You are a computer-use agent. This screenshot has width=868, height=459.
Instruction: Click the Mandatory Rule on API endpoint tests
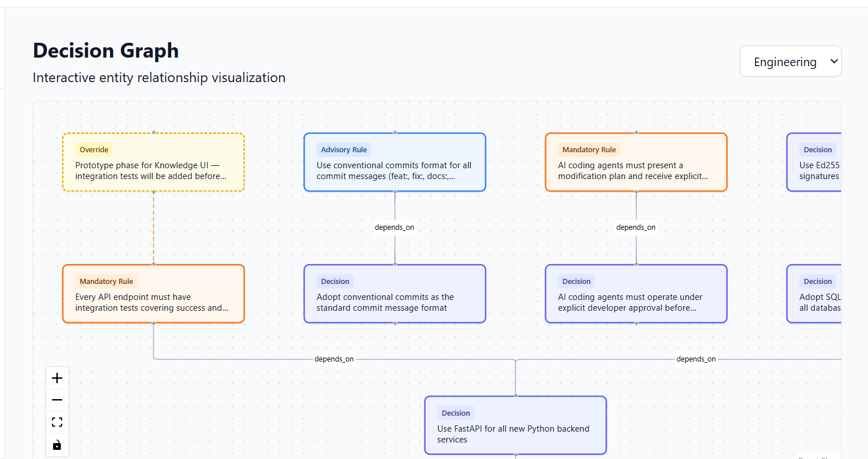(x=154, y=294)
